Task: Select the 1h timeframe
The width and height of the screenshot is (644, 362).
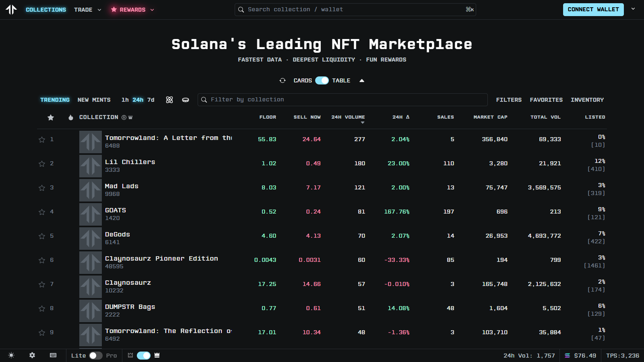Action: tap(125, 100)
